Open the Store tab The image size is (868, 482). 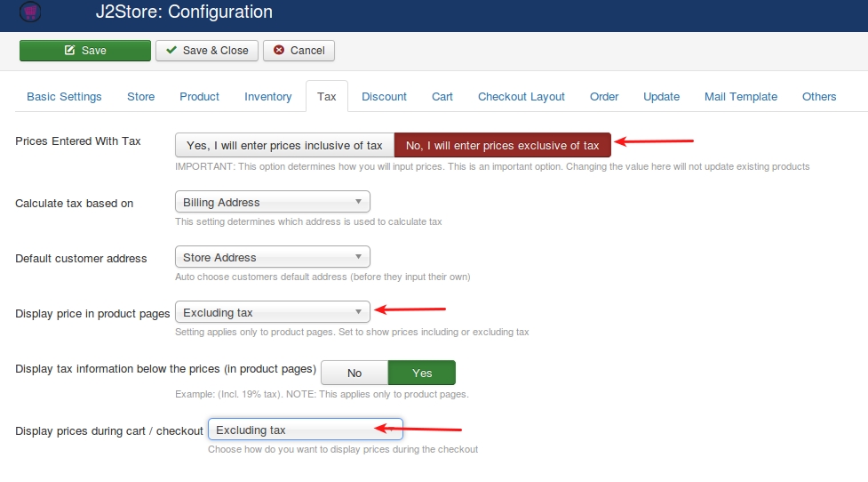pos(140,96)
